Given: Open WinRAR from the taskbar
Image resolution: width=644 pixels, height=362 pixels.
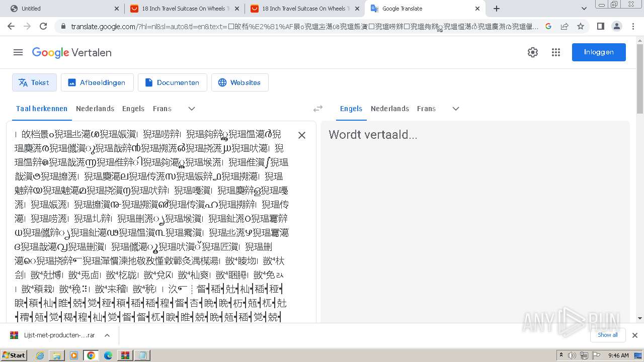Looking at the screenshot, I should pos(125,355).
